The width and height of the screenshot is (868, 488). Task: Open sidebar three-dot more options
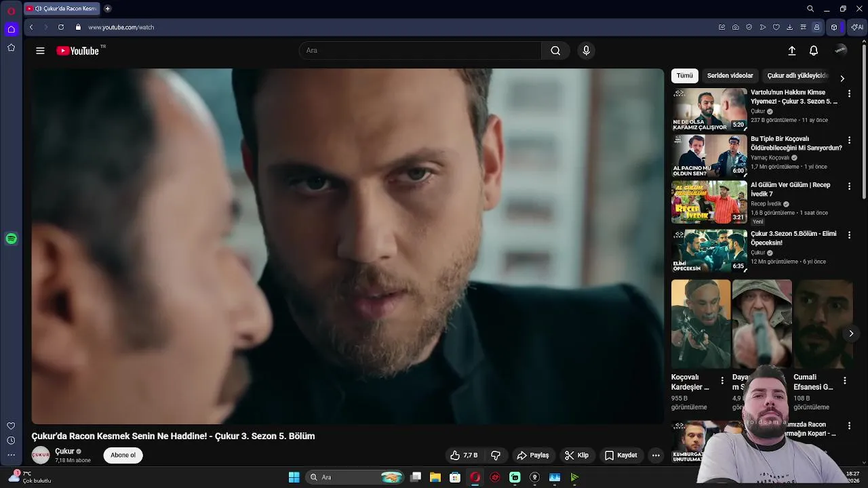[11, 455]
